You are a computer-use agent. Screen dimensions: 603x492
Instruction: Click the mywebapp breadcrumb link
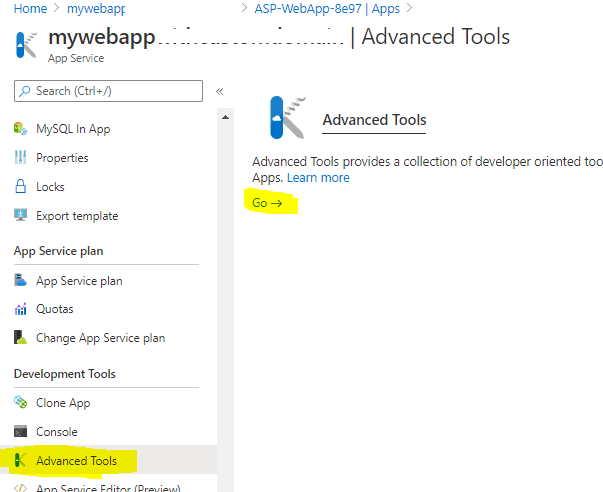tap(96, 8)
